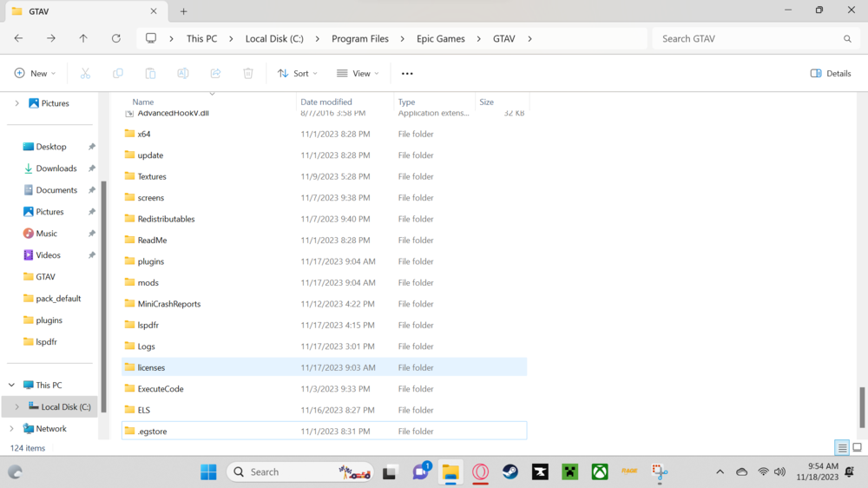Viewport: 868px width, 488px height.
Task: Open Xbox app from taskbar
Action: (x=600, y=472)
